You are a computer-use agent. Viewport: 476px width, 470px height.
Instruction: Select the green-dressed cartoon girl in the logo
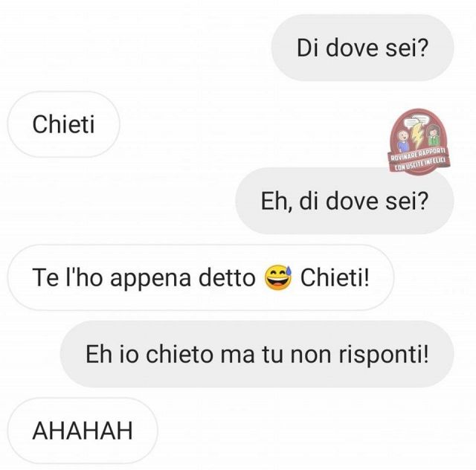tap(433, 135)
